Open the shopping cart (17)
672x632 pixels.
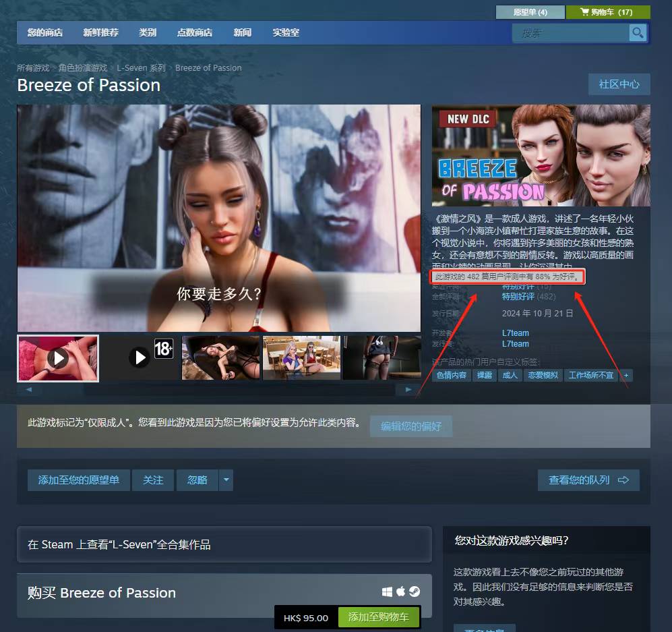[x=608, y=12]
